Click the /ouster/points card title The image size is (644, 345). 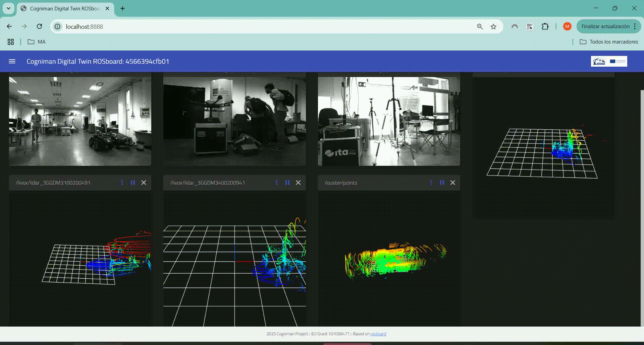pyautogui.click(x=341, y=183)
